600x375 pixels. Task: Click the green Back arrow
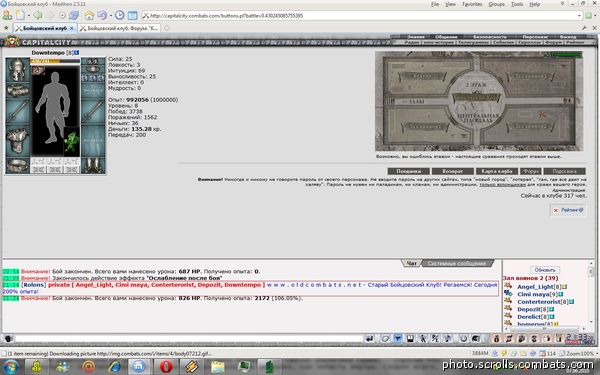click(x=38, y=15)
